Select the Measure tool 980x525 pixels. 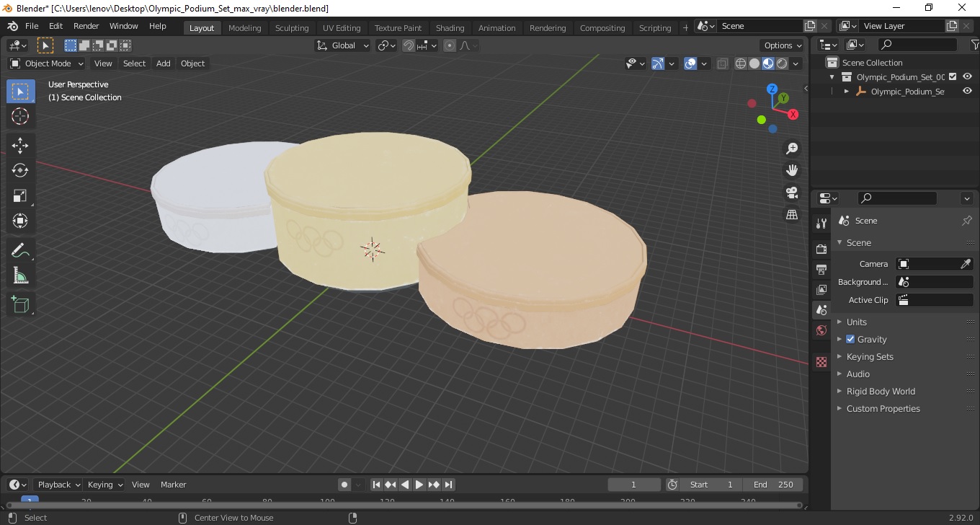(x=20, y=275)
